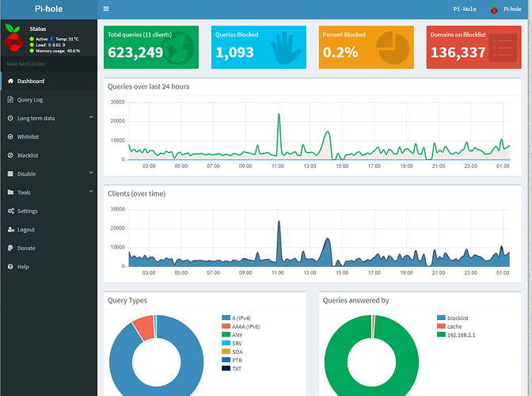Click the Dashboard home icon
532x396 pixels.
(10, 81)
